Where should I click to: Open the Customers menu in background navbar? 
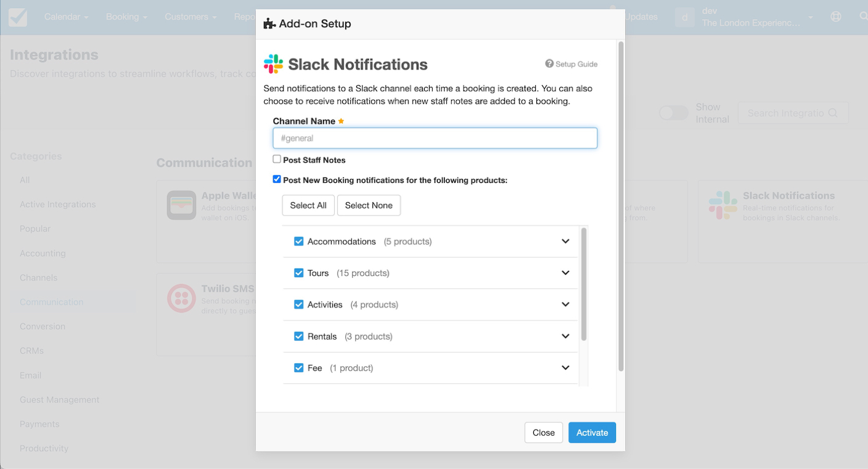[x=190, y=17]
